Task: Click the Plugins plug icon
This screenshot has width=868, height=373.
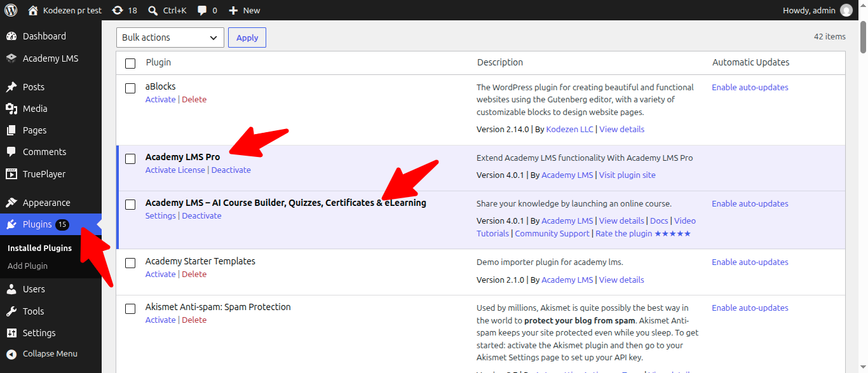Action: (11, 224)
